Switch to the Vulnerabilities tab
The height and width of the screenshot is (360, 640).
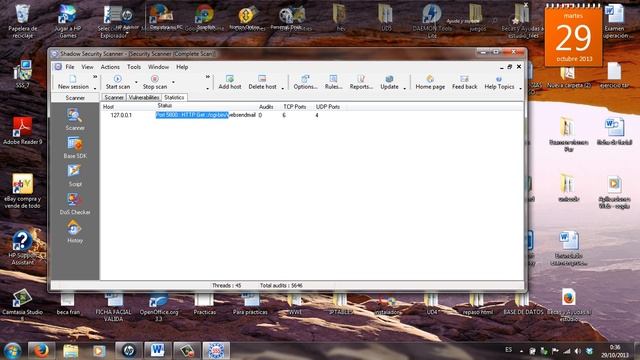coord(144,98)
